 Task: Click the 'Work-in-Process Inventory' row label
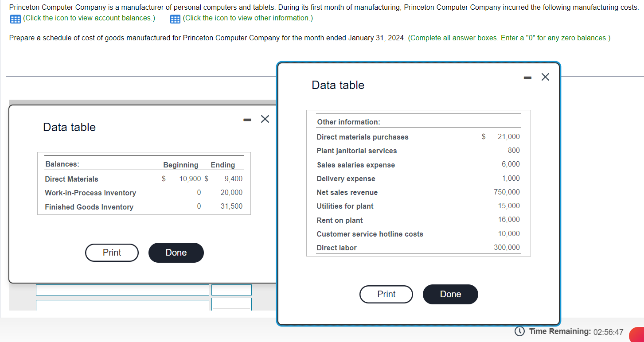coord(90,193)
